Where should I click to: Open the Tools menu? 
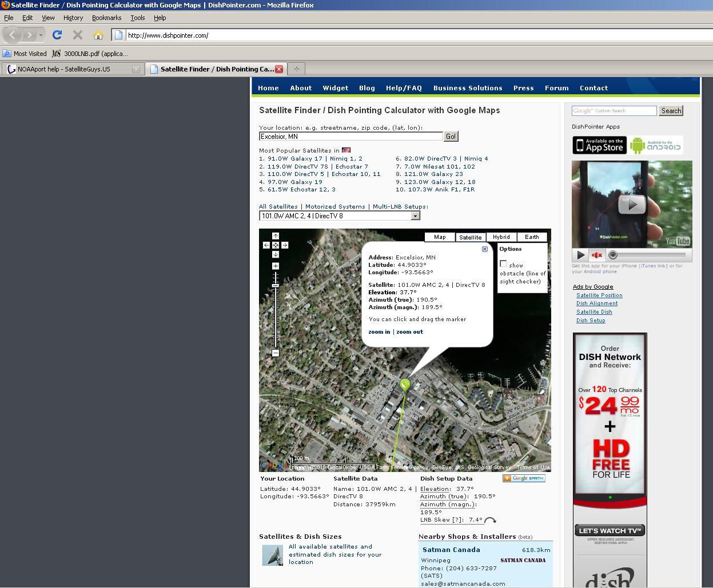(x=138, y=18)
